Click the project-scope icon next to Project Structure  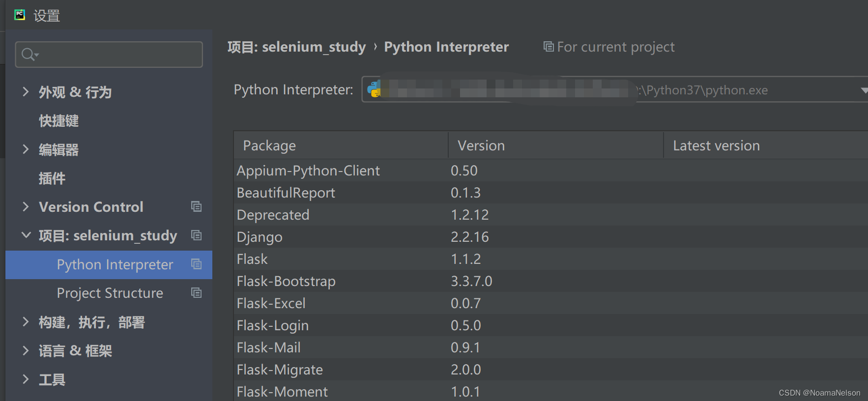coord(196,293)
